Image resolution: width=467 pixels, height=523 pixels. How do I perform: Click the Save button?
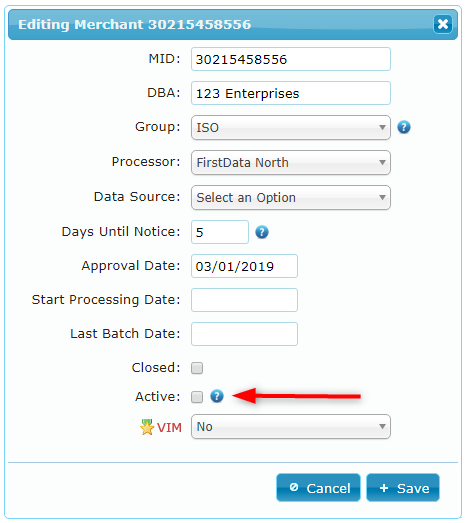tap(403, 488)
